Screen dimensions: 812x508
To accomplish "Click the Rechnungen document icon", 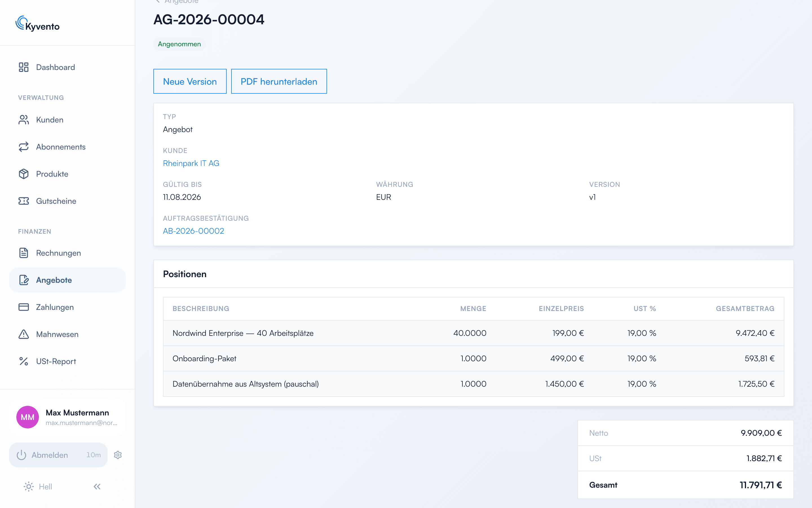I will (x=23, y=253).
